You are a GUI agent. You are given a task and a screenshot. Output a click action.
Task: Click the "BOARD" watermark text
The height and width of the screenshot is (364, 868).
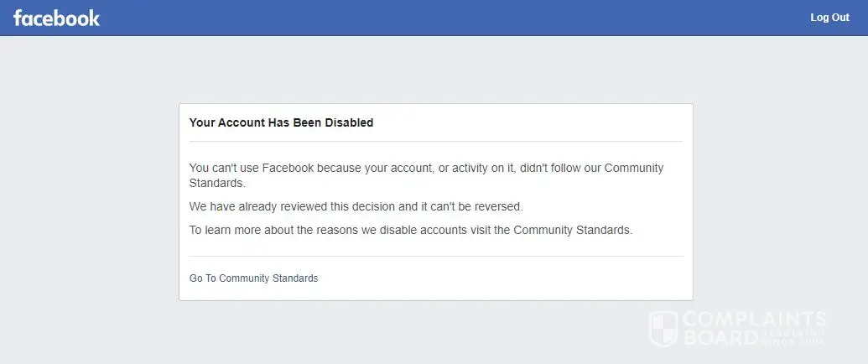(x=718, y=336)
